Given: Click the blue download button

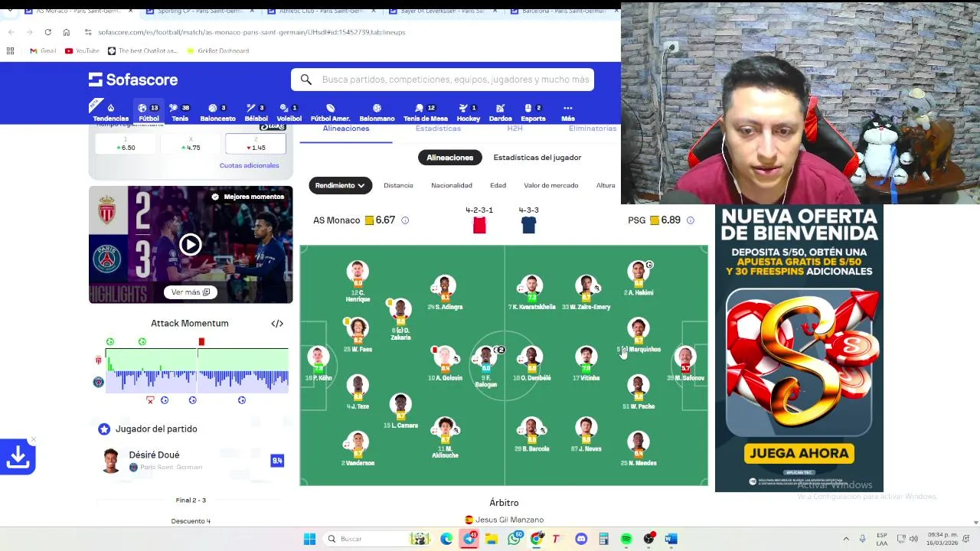Looking at the screenshot, I should [x=18, y=457].
